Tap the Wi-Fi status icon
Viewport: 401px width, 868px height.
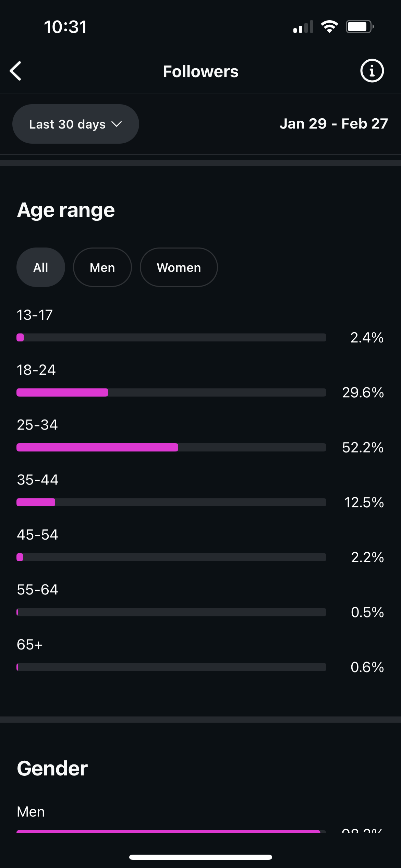pos(329,27)
